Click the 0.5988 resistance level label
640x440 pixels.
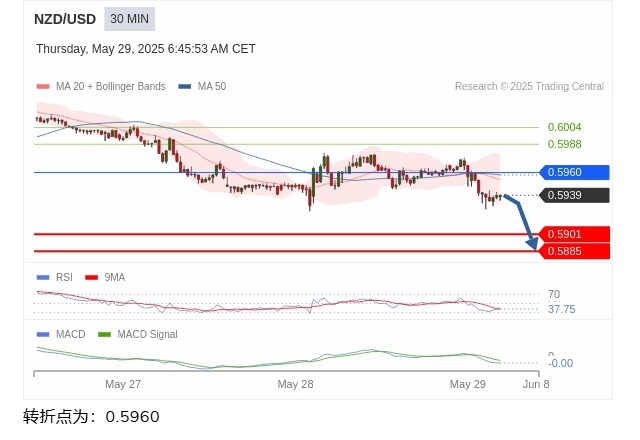click(564, 144)
